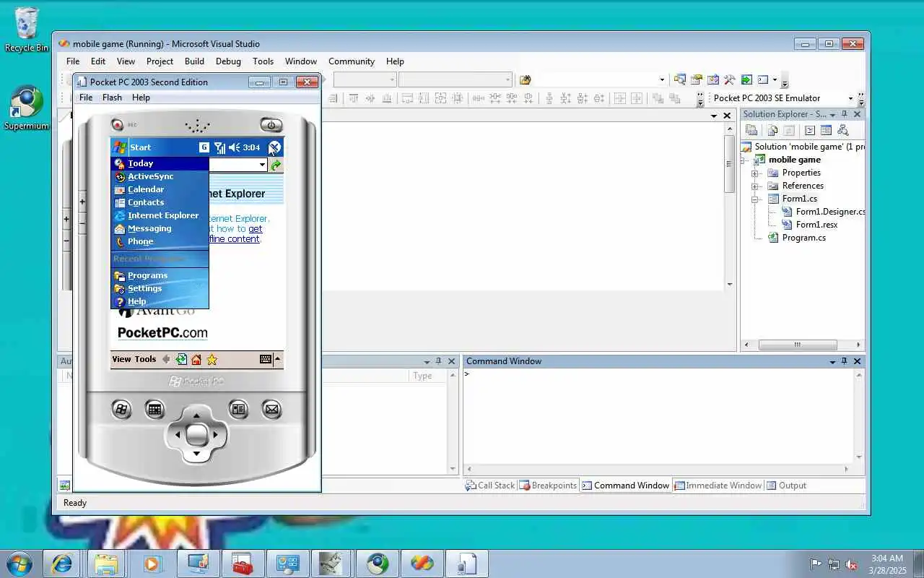Switch to the Output tab

(786, 486)
